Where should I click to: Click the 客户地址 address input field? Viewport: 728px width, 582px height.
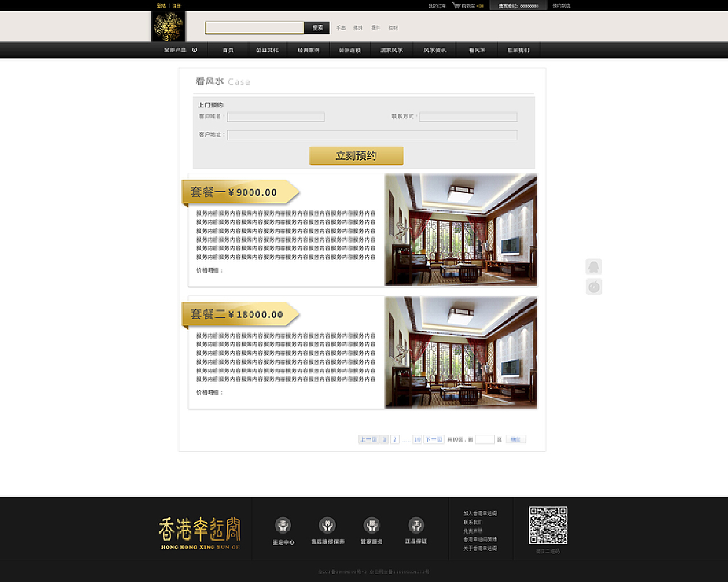tap(372, 135)
